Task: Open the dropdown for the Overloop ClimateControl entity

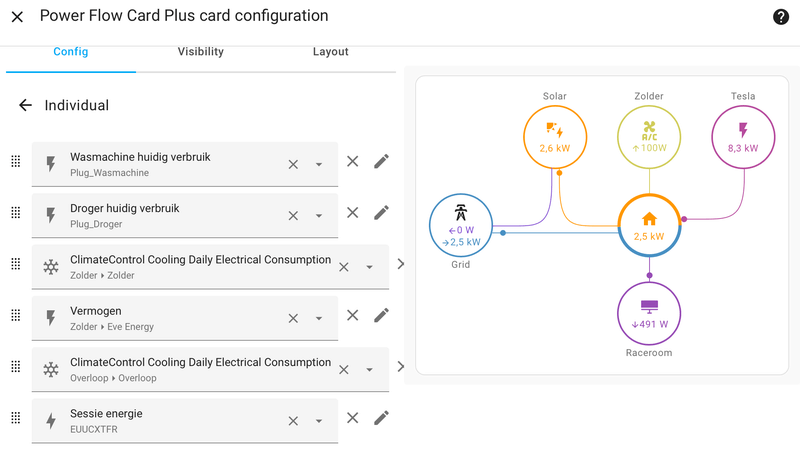Action: pyautogui.click(x=369, y=369)
